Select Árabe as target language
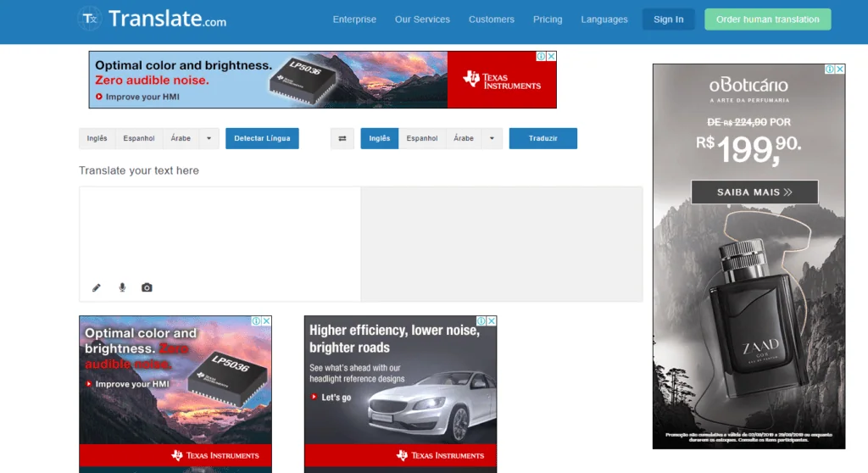 (x=464, y=138)
